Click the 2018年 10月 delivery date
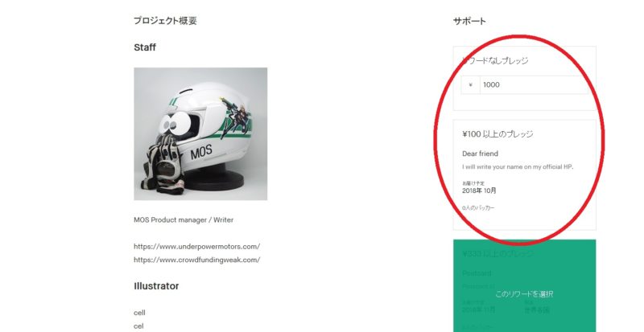 [479, 191]
